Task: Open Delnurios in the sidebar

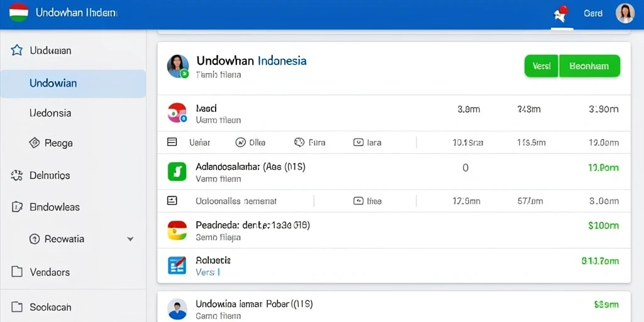Action: pos(50,175)
